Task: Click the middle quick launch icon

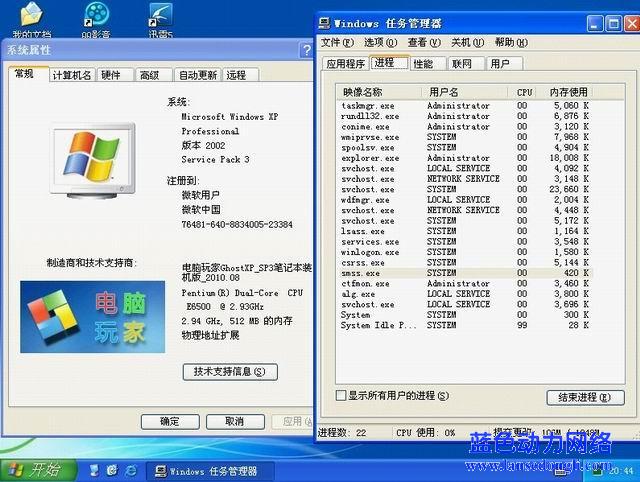Action: point(112,471)
